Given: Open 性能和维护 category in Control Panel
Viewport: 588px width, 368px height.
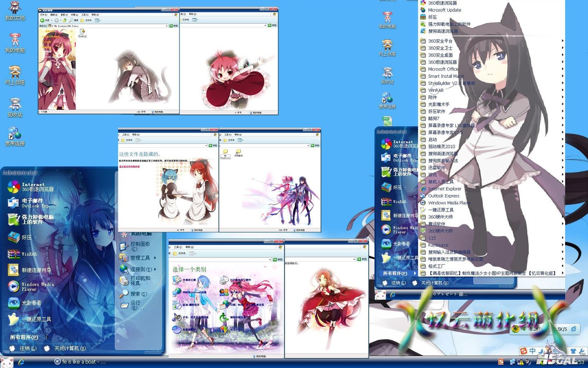Looking at the screenshot, I should click(x=185, y=330).
